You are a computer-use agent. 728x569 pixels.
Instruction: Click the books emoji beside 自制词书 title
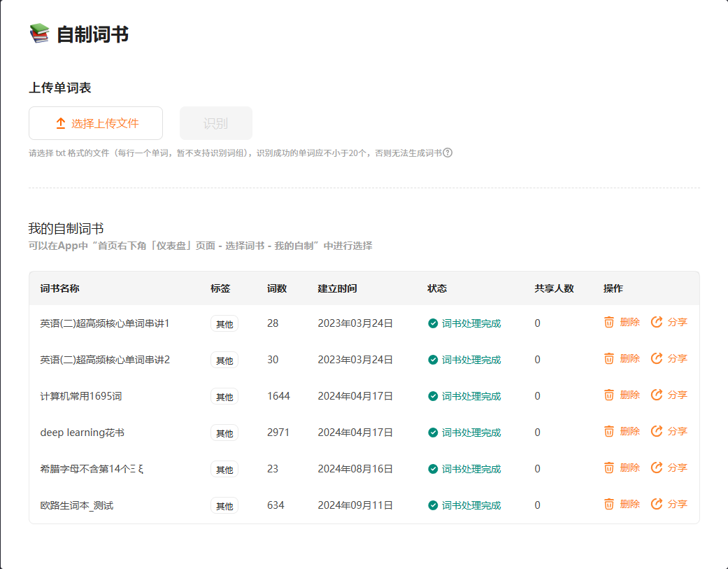click(x=39, y=34)
